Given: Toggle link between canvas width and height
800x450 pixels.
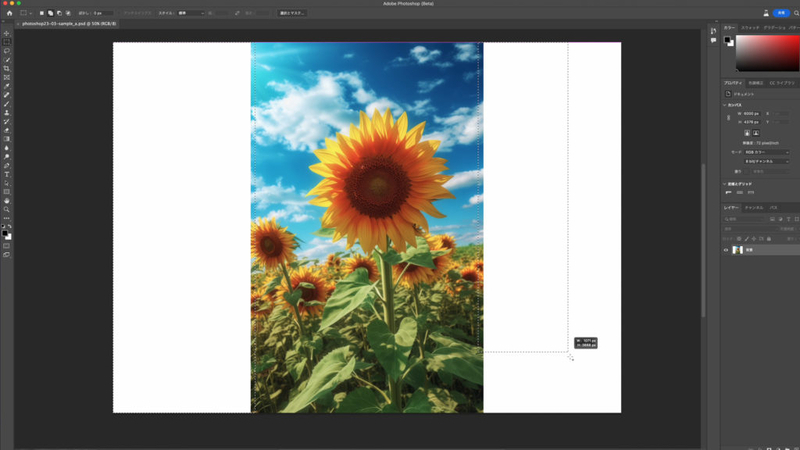Looking at the screenshot, I should point(729,118).
